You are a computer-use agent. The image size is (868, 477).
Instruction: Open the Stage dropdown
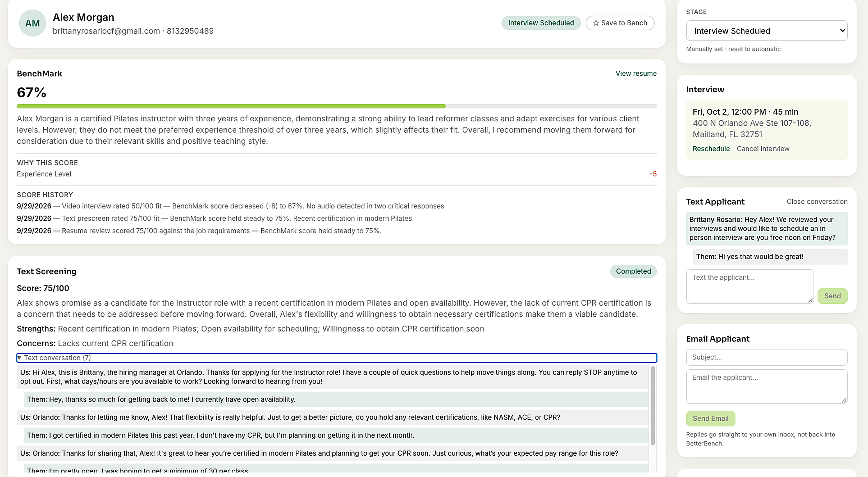coord(767,31)
